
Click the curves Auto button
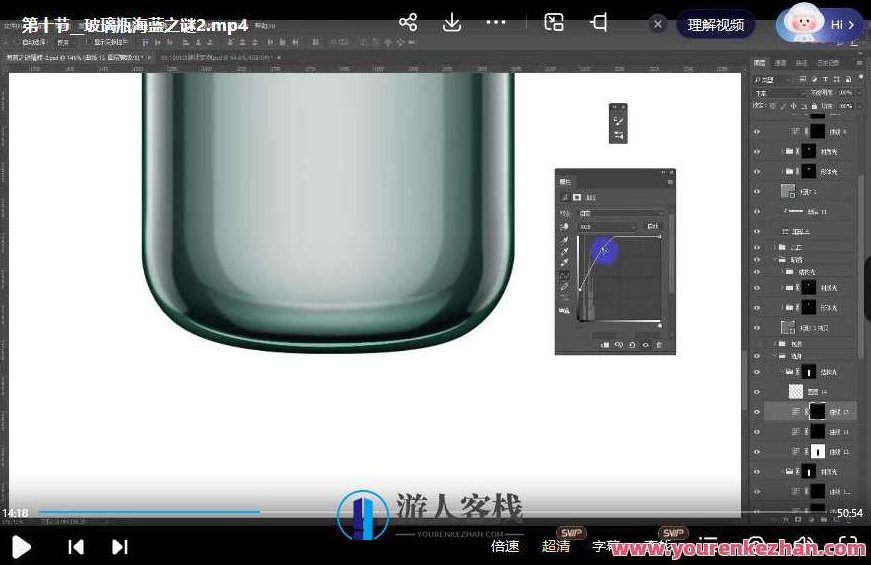click(x=653, y=227)
